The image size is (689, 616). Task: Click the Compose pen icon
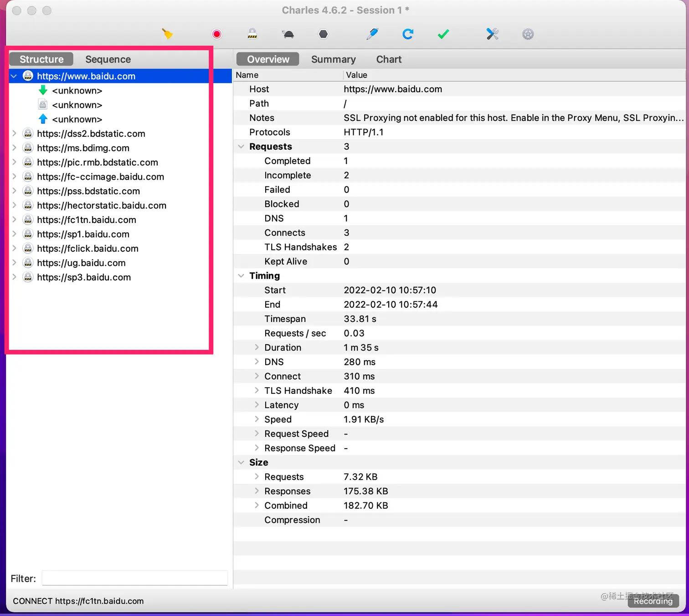372,34
